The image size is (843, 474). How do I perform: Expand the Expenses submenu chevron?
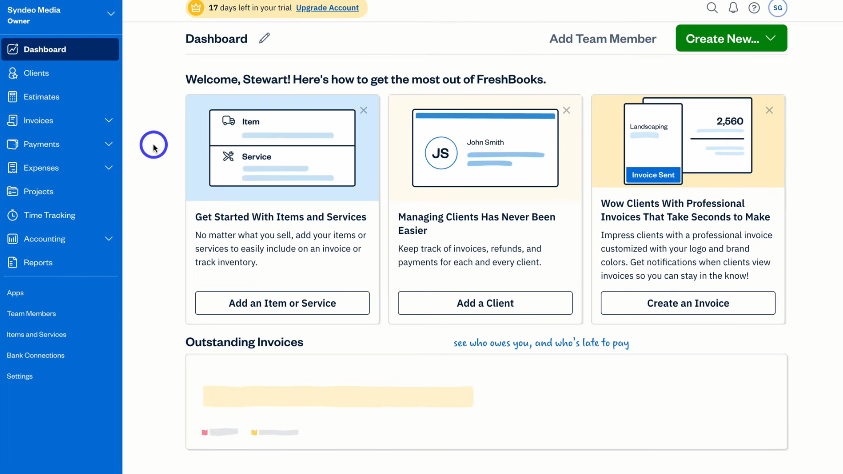(x=109, y=168)
